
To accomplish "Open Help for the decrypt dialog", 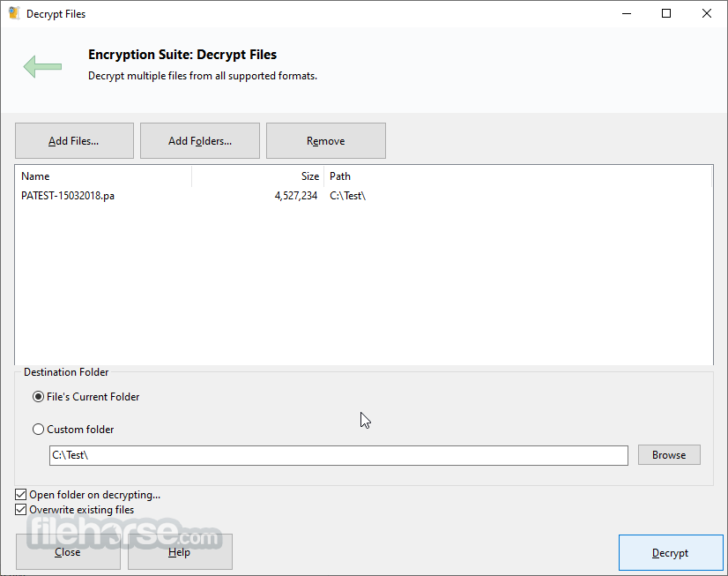I will [180, 552].
